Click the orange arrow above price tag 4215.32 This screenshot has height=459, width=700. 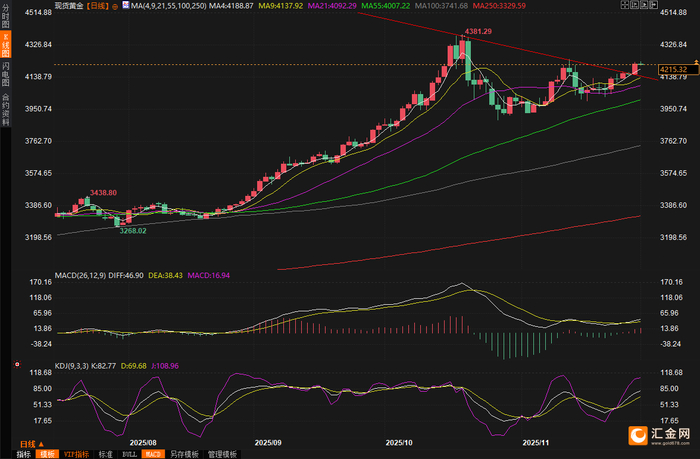(696, 62)
